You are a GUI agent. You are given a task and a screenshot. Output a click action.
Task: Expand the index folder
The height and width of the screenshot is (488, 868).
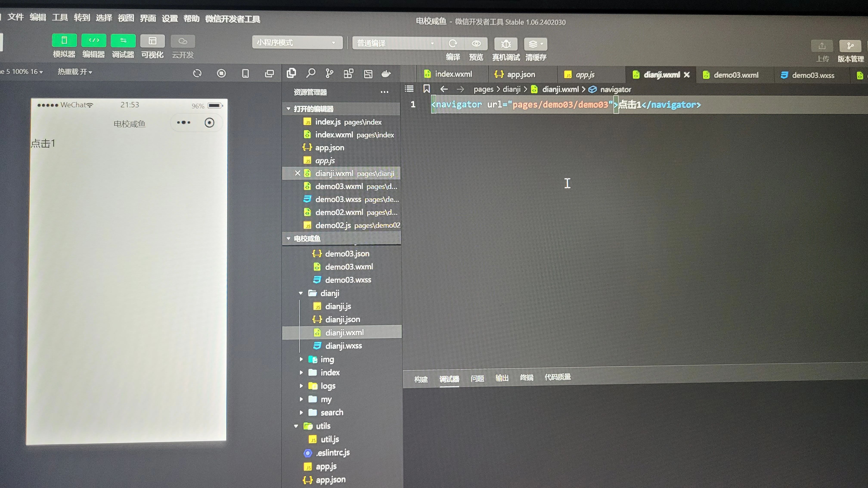click(301, 372)
